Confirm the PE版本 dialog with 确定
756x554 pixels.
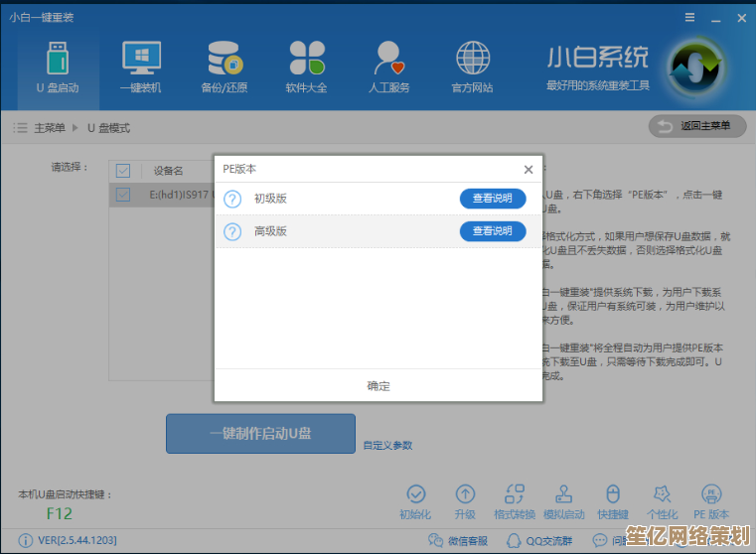point(378,386)
